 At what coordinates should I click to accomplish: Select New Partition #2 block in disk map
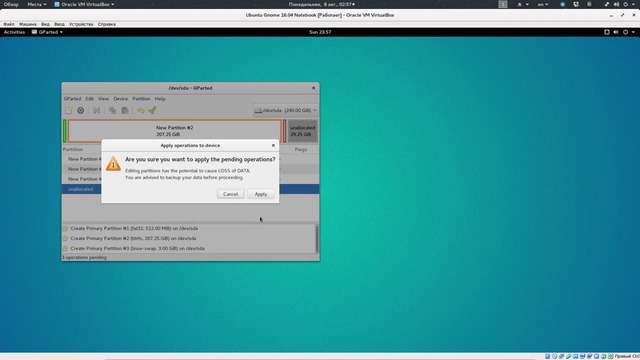(x=175, y=131)
